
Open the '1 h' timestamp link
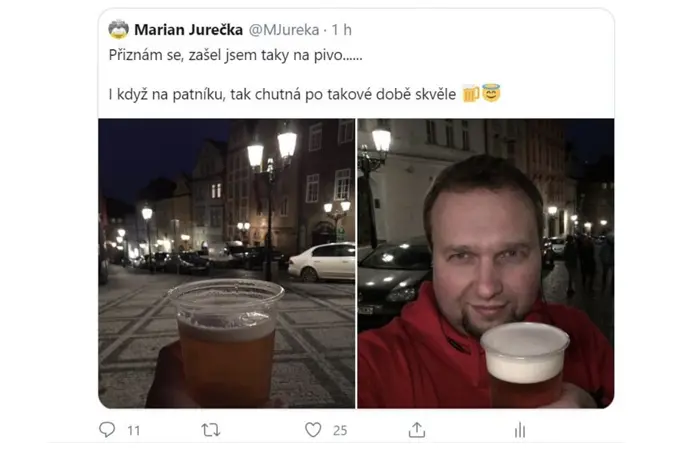(x=341, y=30)
